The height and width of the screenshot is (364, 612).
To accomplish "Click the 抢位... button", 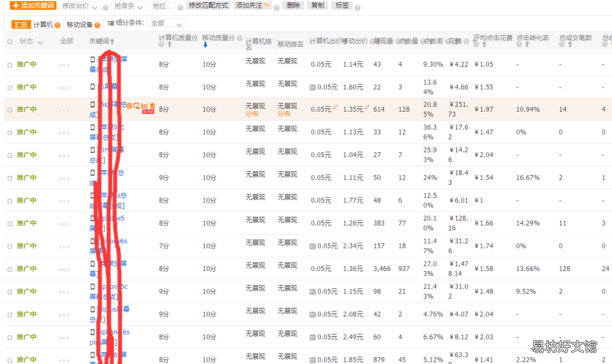I will point(162,6).
